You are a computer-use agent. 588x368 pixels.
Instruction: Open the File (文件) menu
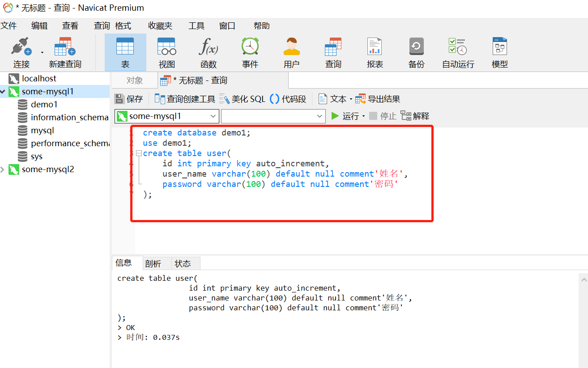[x=9, y=26]
